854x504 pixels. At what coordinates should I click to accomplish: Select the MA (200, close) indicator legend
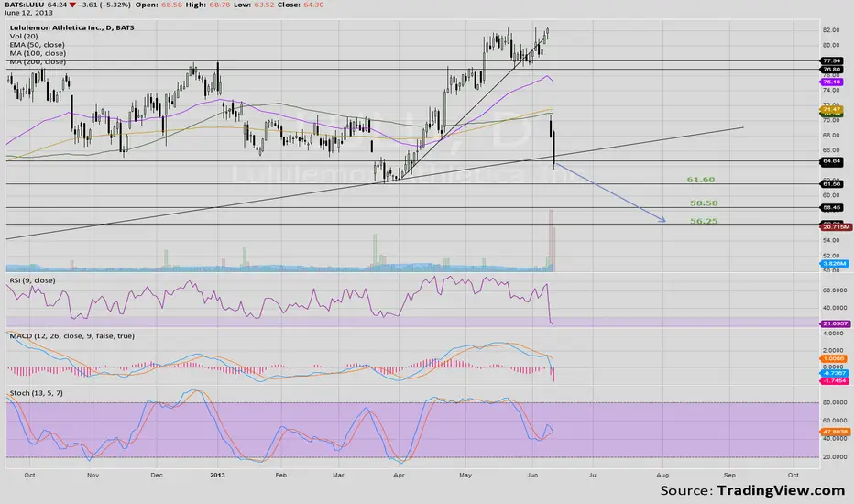pos(38,61)
